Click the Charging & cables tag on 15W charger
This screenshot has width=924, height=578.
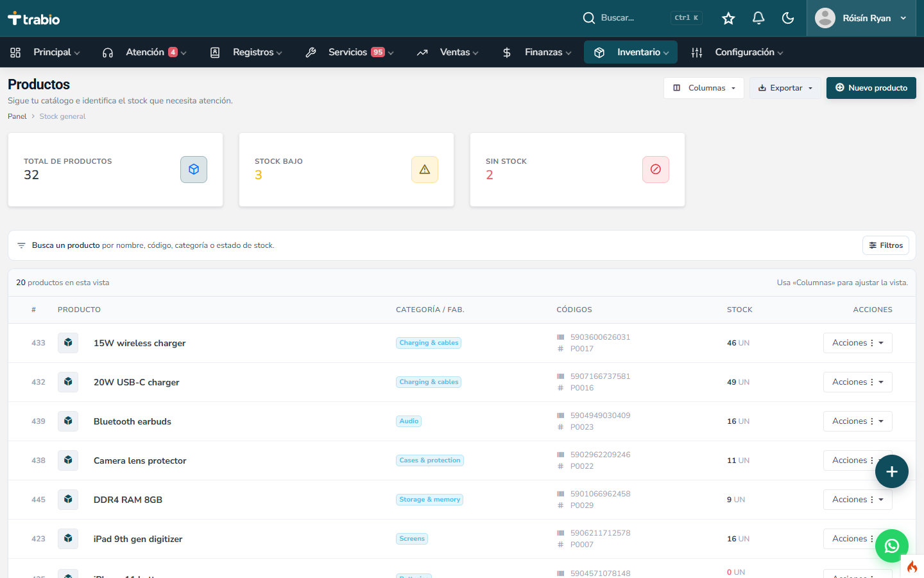tap(429, 343)
